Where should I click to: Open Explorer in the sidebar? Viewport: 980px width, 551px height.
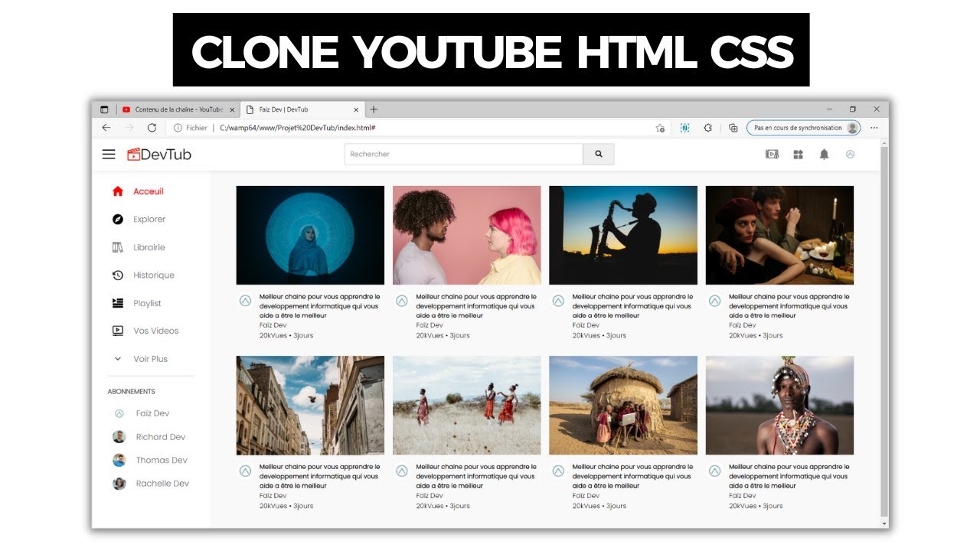150,220
